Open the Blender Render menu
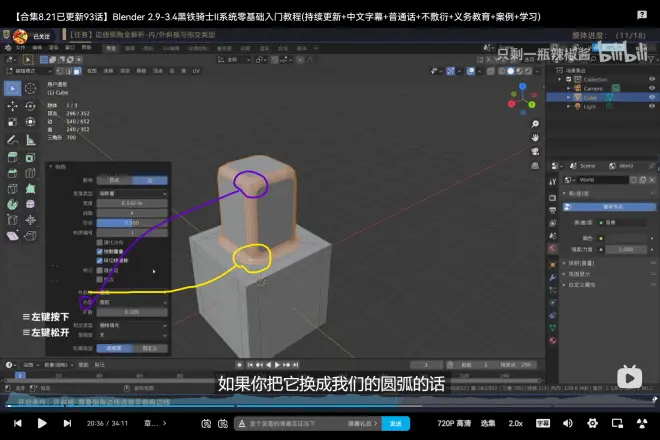The height and width of the screenshot is (440, 660). tap(53, 48)
